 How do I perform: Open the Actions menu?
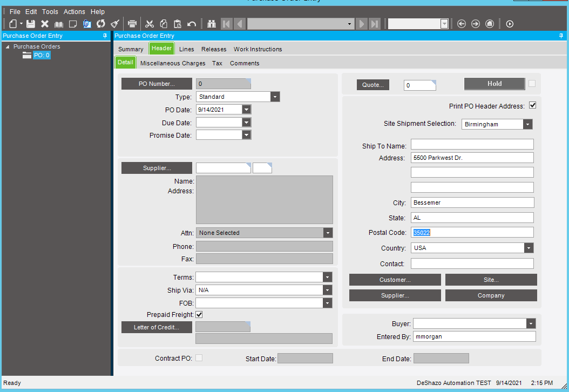pos(74,12)
